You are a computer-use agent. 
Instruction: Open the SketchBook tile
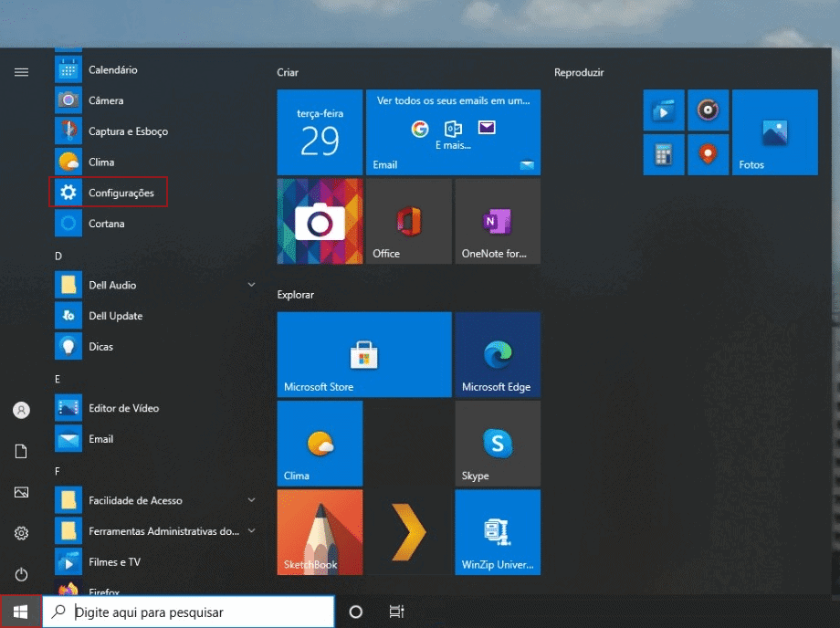click(320, 532)
